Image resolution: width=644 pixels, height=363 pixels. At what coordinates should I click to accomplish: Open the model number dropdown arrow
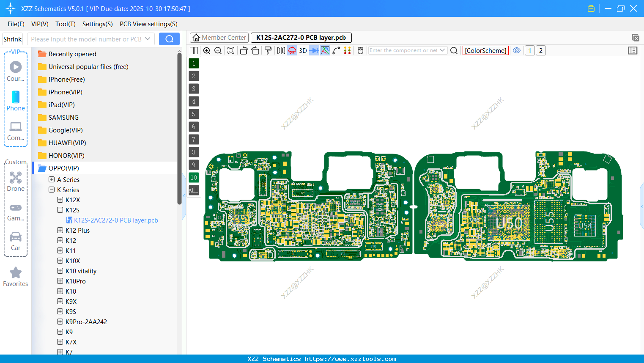click(148, 39)
